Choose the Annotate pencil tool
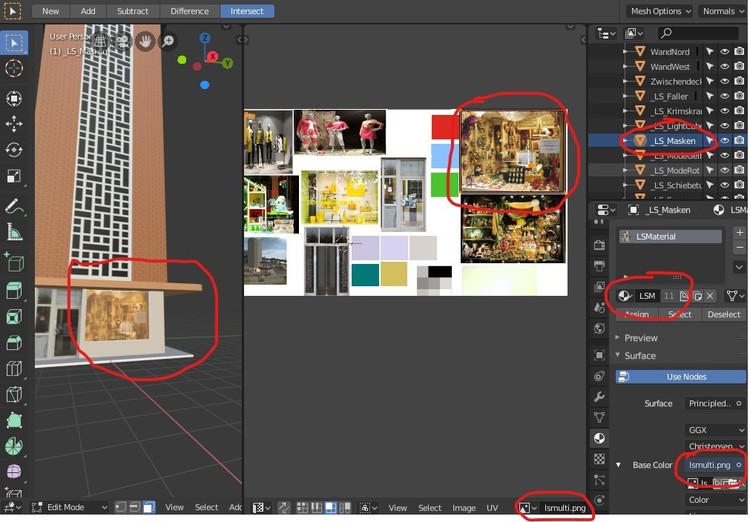The image size is (750, 522). 14,207
